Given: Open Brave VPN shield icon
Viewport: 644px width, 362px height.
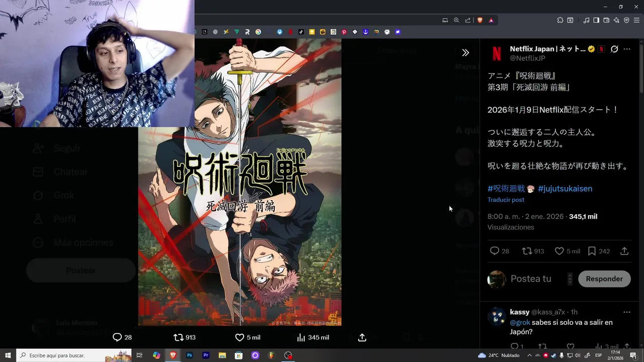Looking at the screenshot, I should 626,20.
